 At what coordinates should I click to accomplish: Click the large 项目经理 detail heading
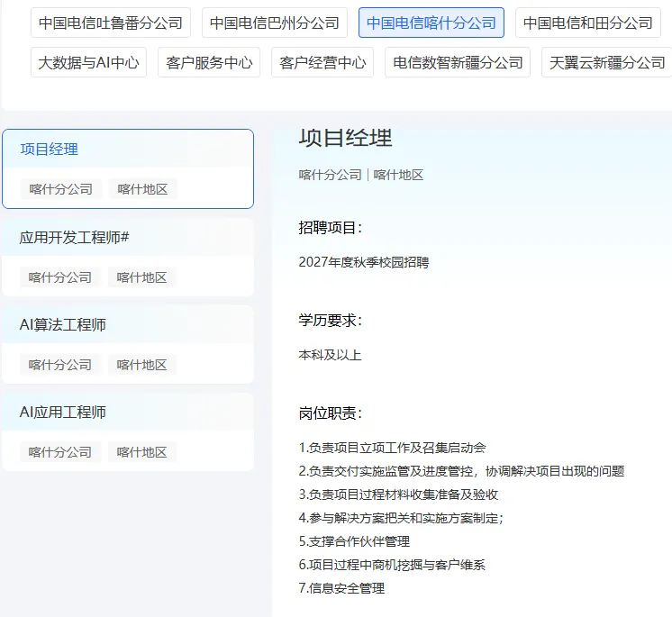coord(345,138)
